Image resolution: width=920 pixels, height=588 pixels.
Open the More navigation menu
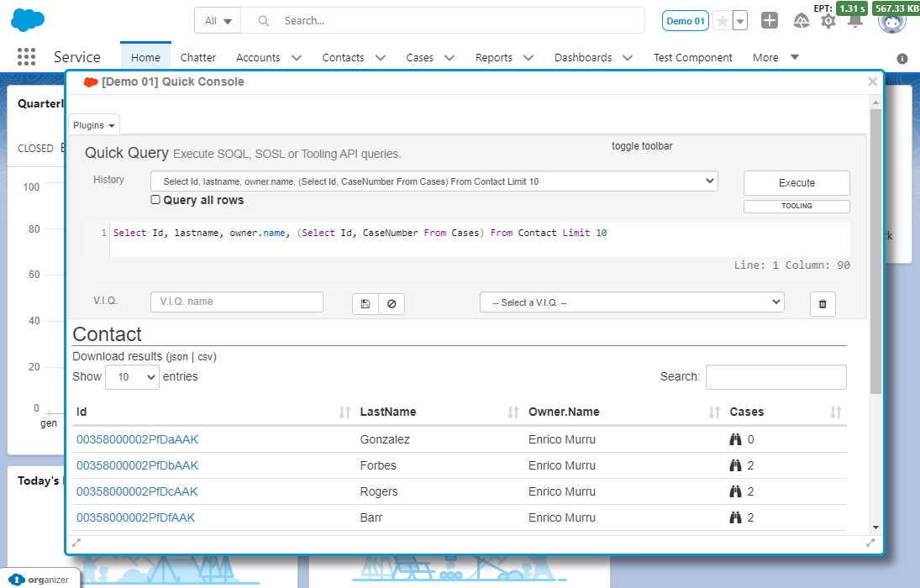click(x=775, y=57)
